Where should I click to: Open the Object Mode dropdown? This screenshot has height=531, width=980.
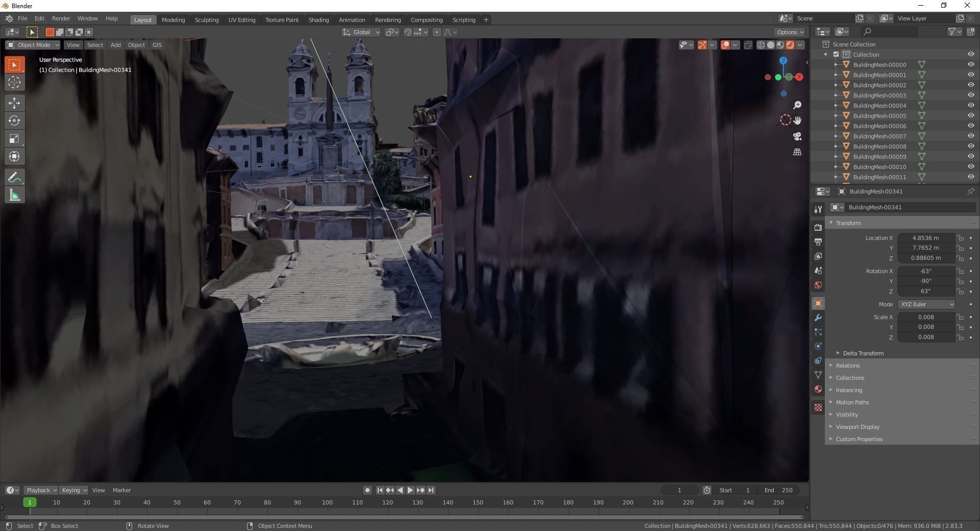click(33, 45)
